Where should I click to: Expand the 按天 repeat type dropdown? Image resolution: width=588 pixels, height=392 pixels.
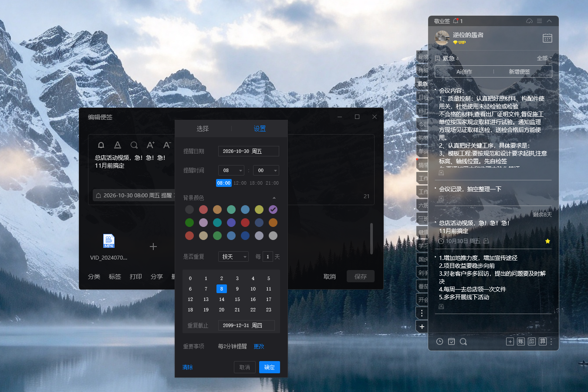click(x=233, y=257)
